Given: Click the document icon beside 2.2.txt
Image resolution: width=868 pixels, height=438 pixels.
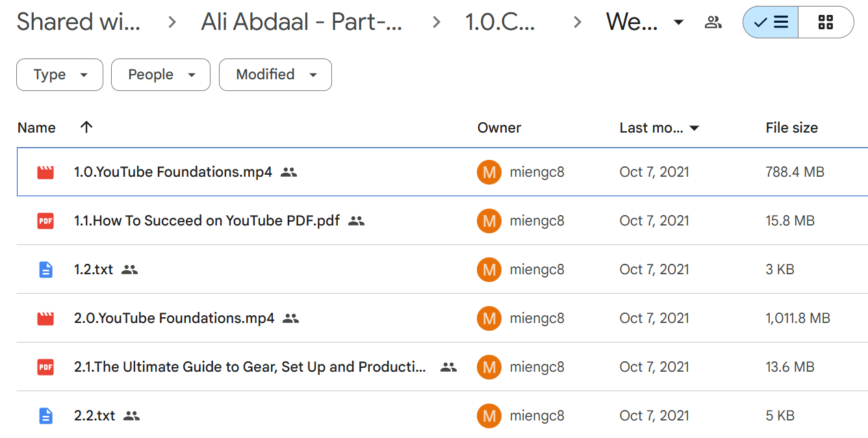Looking at the screenshot, I should [x=45, y=416].
